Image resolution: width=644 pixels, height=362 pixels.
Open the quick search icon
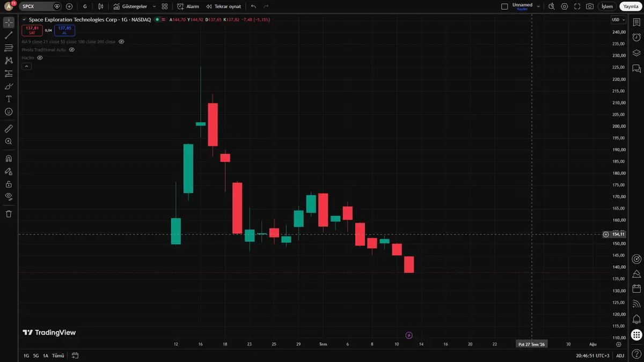click(552, 6)
